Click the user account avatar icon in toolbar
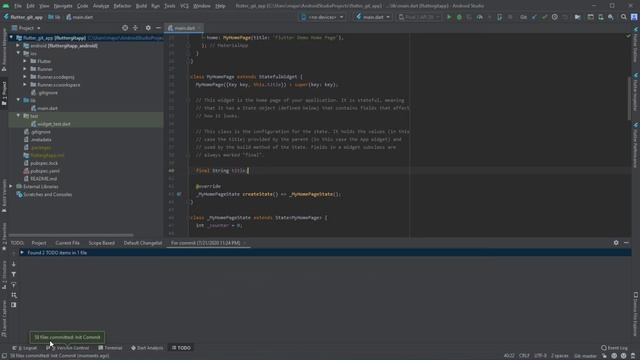This screenshot has width=640, height=360. [634, 17]
